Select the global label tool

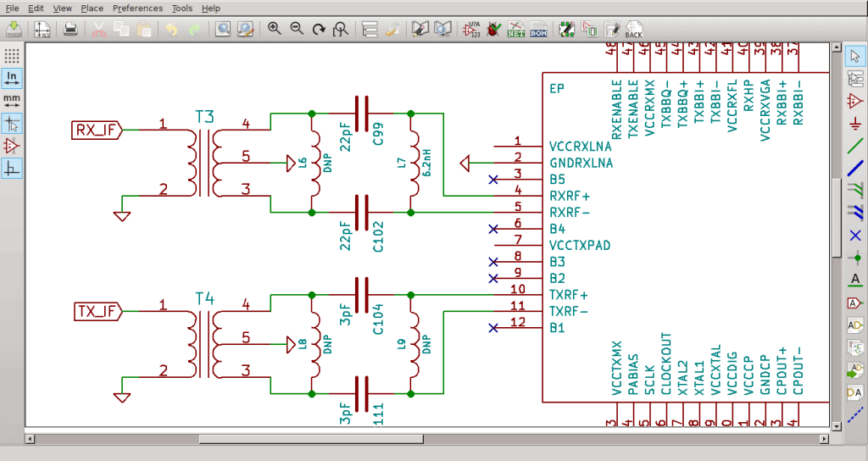pos(855,303)
